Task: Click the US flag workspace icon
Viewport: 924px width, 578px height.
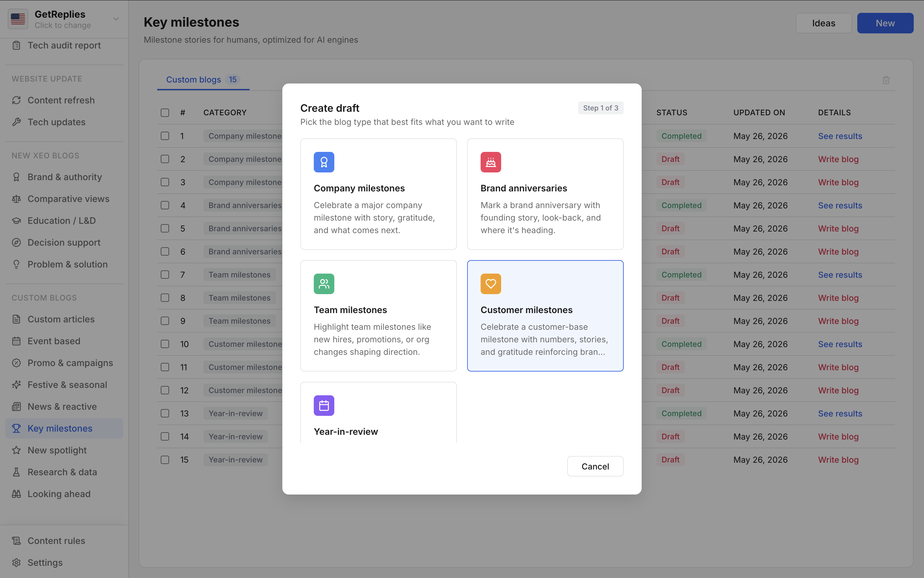Action: pos(18,19)
